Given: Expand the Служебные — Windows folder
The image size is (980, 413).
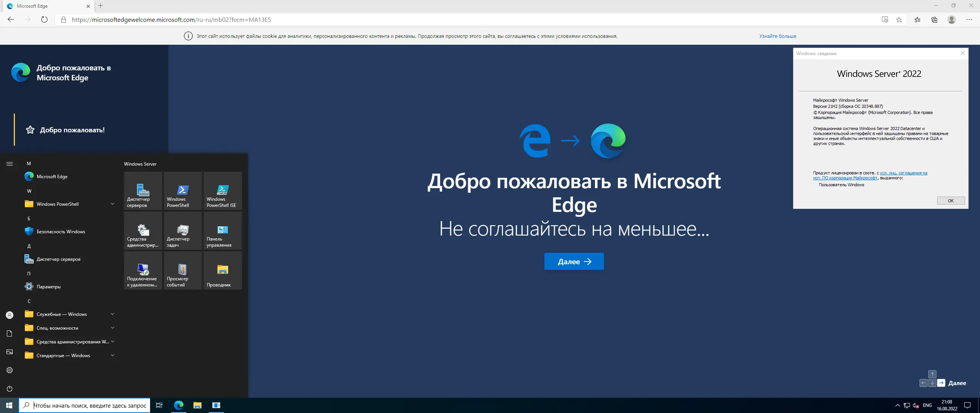Looking at the screenshot, I should (69, 314).
